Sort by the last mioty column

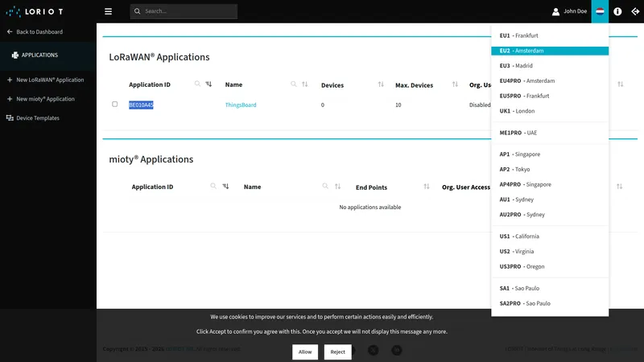pos(619,187)
